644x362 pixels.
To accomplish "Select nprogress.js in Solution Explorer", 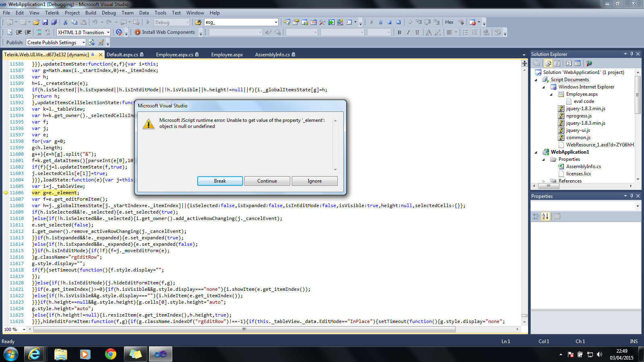I will (579, 116).
